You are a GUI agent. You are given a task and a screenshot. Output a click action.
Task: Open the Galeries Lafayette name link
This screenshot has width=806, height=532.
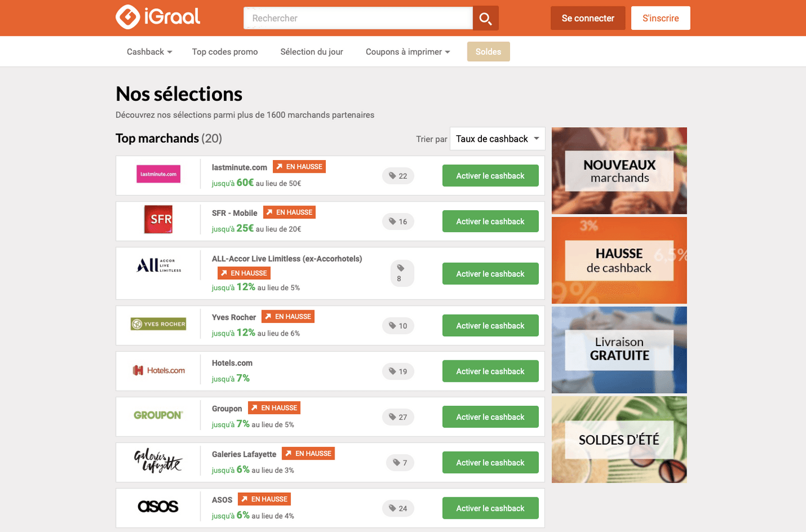244,454
